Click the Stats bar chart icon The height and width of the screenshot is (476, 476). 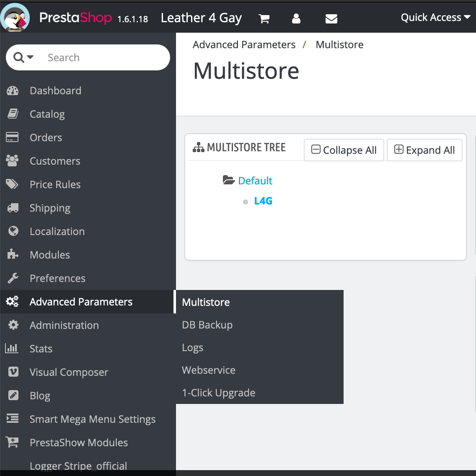12,348
